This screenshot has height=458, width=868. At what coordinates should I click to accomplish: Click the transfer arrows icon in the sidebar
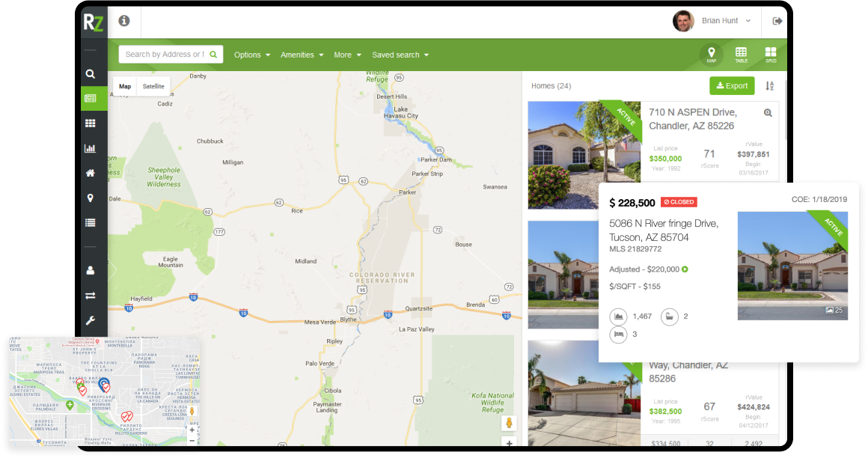click(x=91, y=295)
